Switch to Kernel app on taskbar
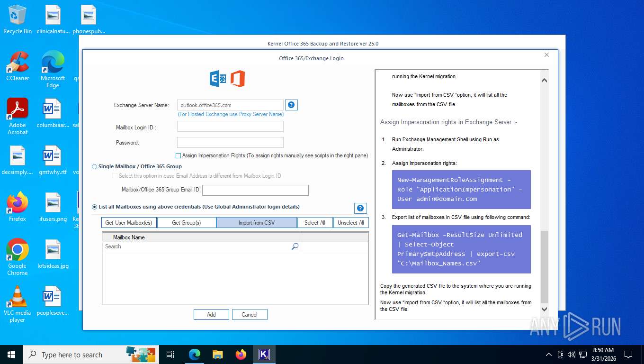This screenshot has width=644, height=364. (264, 355)
